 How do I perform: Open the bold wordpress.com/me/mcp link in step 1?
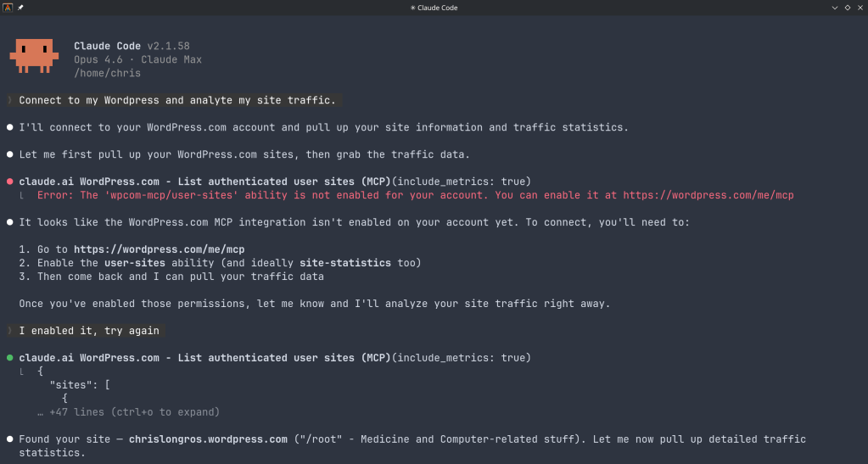point(159,249)
